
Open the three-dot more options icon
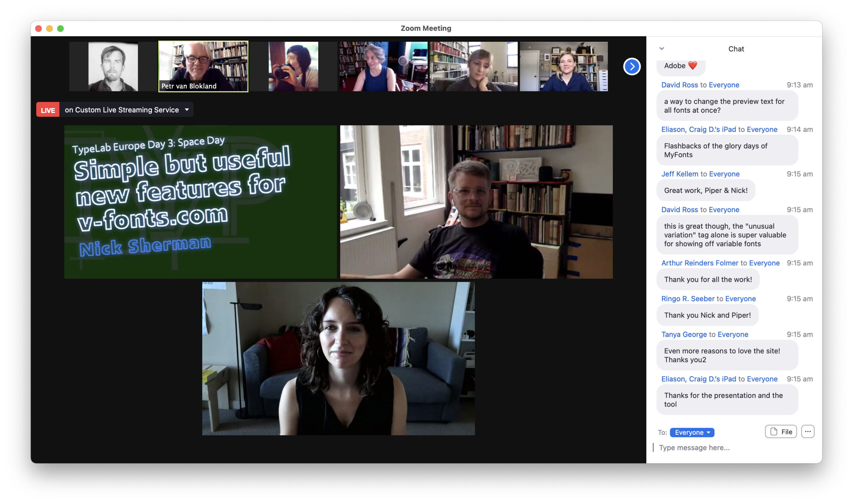point(807,431)
